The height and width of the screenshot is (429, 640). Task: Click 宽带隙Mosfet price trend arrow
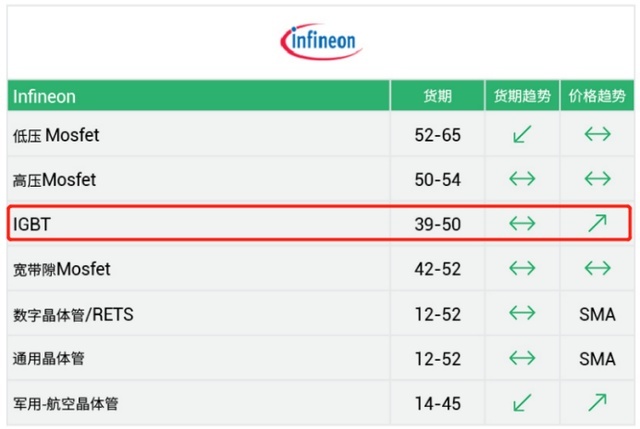[597, 268]
